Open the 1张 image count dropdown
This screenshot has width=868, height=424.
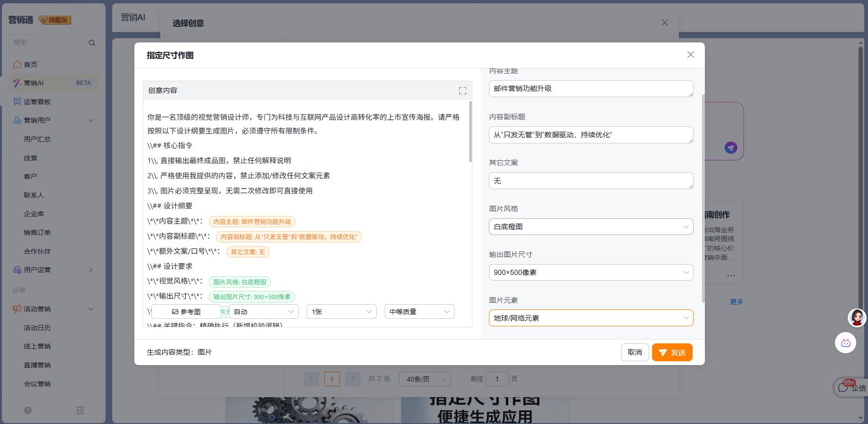point(342,312)
